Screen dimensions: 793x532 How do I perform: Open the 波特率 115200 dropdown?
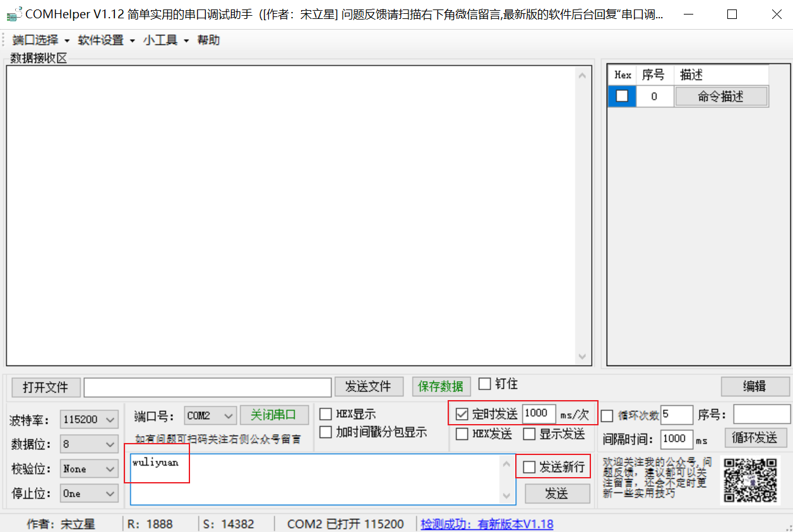click(x=88, y=419)
